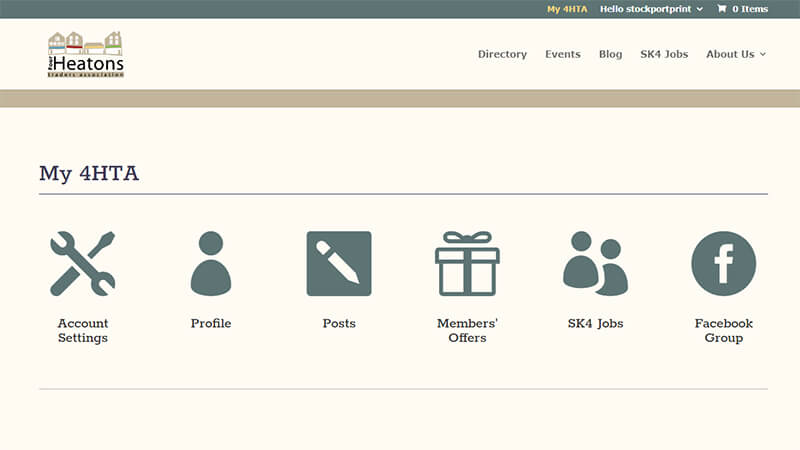Click the Members' Offers text label
Image resolution: width=800 pixels, height=450 pixels.
tap(467, 331)
